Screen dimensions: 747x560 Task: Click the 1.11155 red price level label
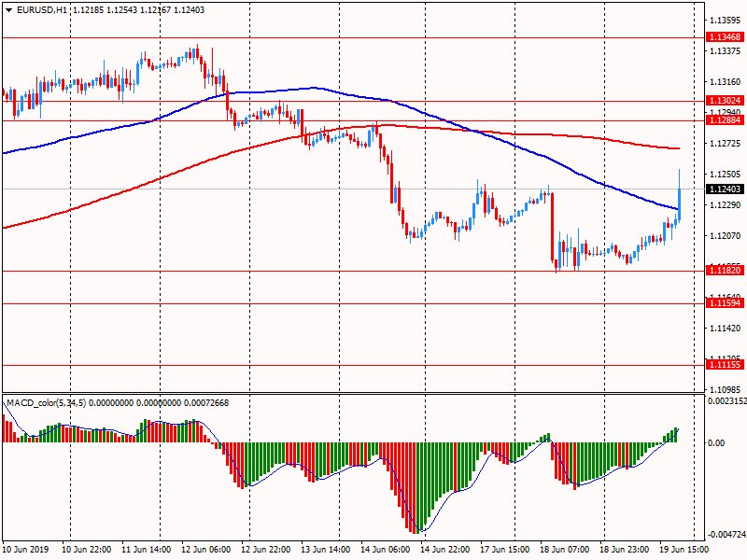(x=725, y=365)
